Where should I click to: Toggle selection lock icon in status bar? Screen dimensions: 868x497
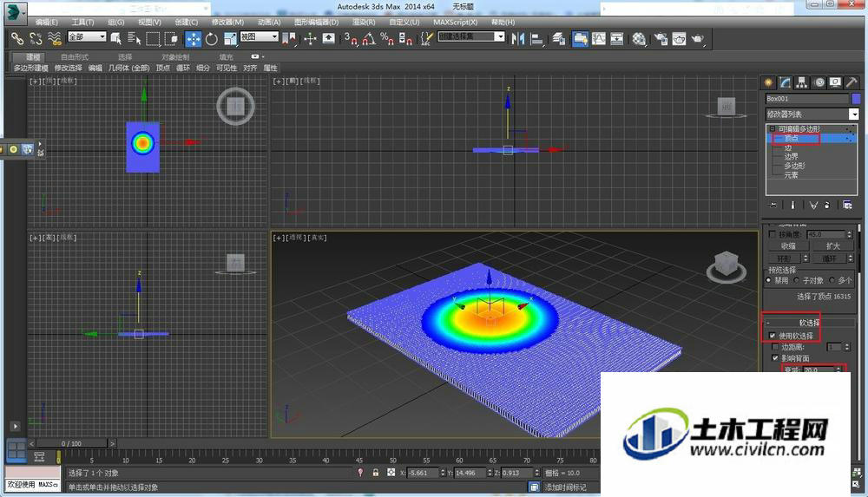click(376, 473)
